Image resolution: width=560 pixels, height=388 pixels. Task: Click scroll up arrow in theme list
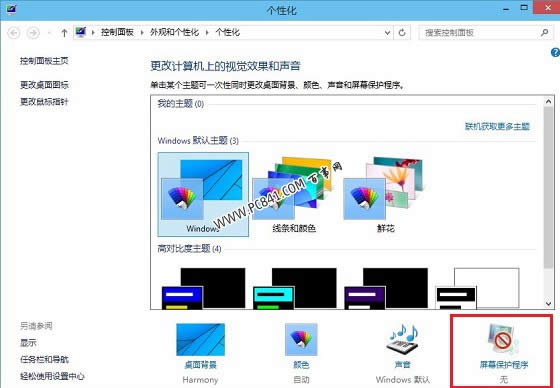pos(549,101)
